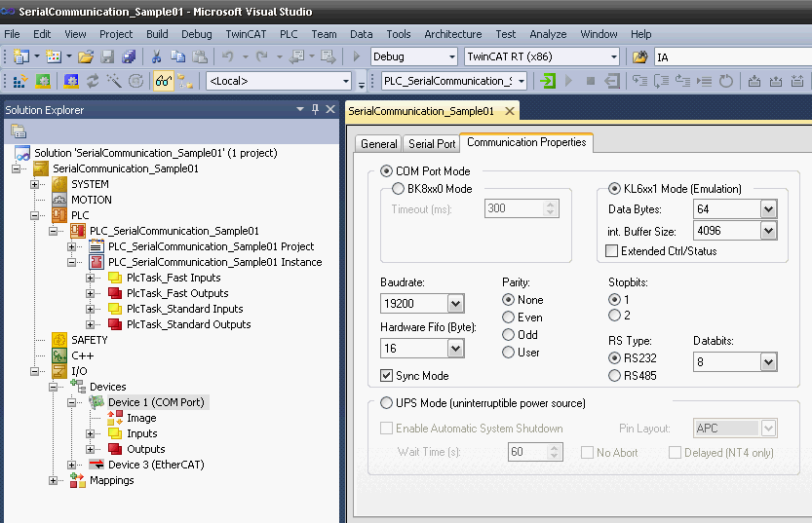Click the PLC Start play icon

[x=569, y=81]
